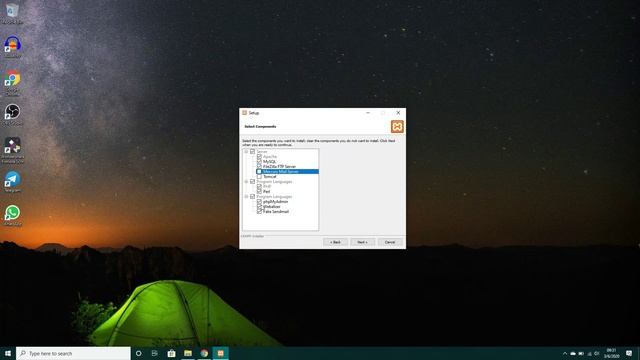
Task: Open the Filmora desktop shortcut
Action: coord(12,149)
